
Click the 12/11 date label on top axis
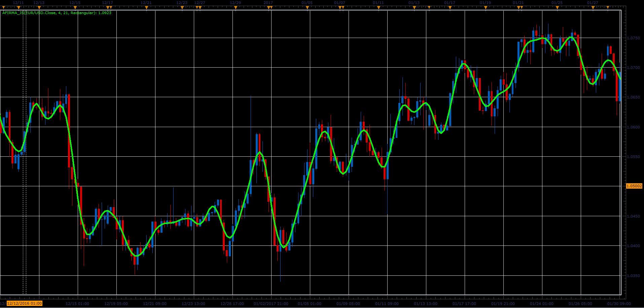pos(18,3)
